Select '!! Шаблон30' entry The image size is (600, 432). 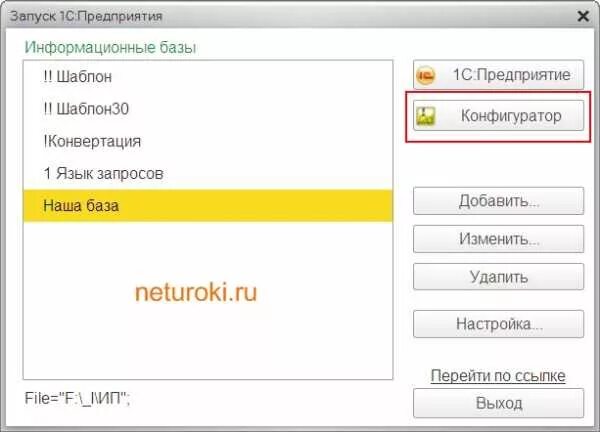(x=208, y=109)
